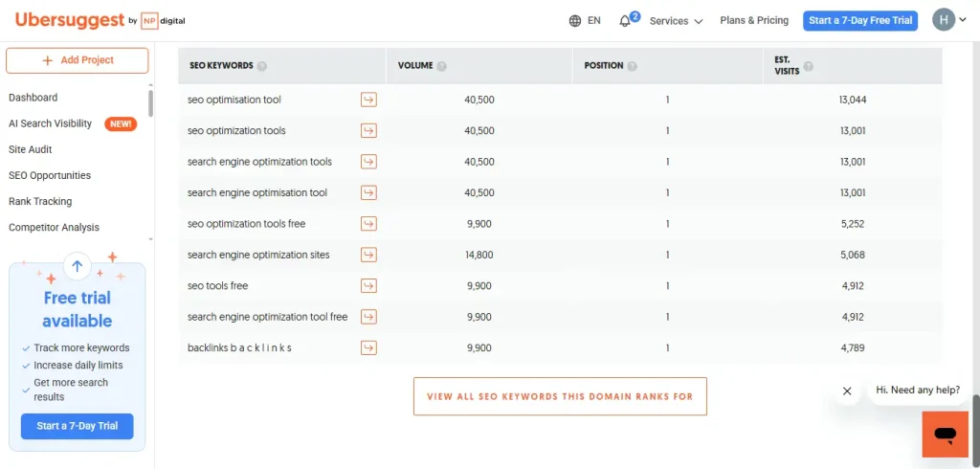Screen dimensions: 980x469
Task: Open the user profile 'H' dropdown
Action: [x=948, y=20]
